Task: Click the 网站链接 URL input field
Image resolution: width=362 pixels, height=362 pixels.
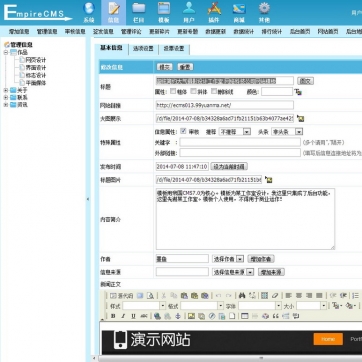Action: pyautogui.click(x=225, y=105)
